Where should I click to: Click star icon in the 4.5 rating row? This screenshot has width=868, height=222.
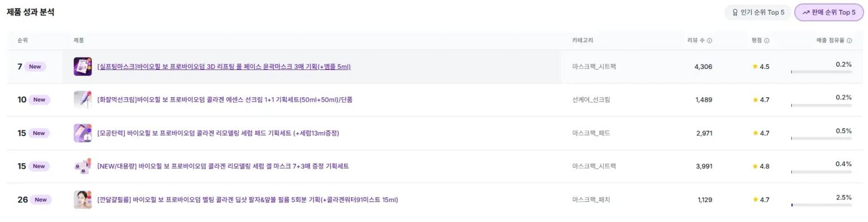click(755, 67)
